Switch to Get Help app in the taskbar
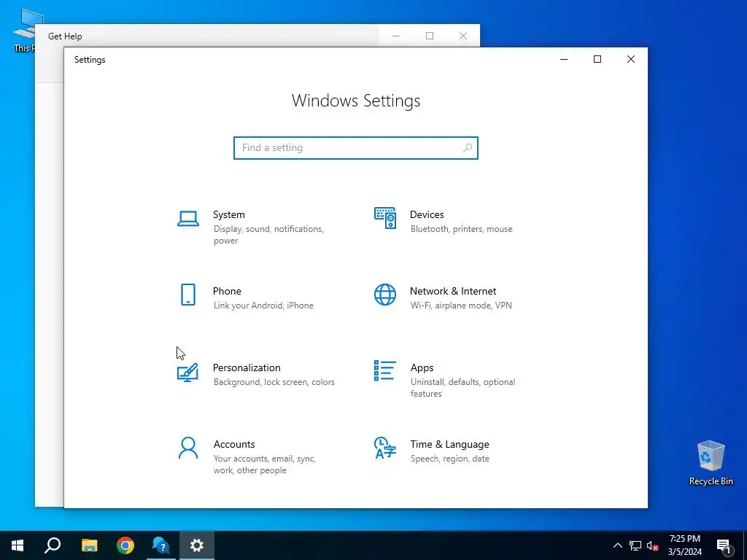 click(x=161, y=545)
